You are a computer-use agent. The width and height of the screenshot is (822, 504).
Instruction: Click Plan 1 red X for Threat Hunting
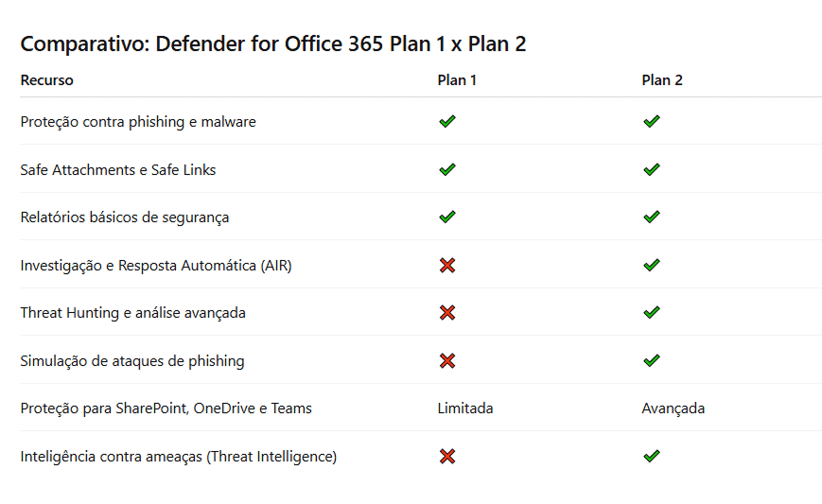[x=447, y=313]
